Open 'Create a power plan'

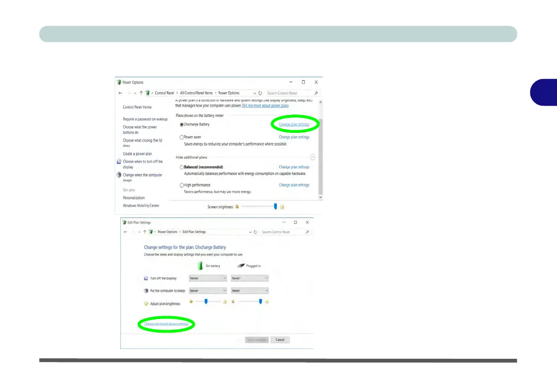tap(137, 154)
